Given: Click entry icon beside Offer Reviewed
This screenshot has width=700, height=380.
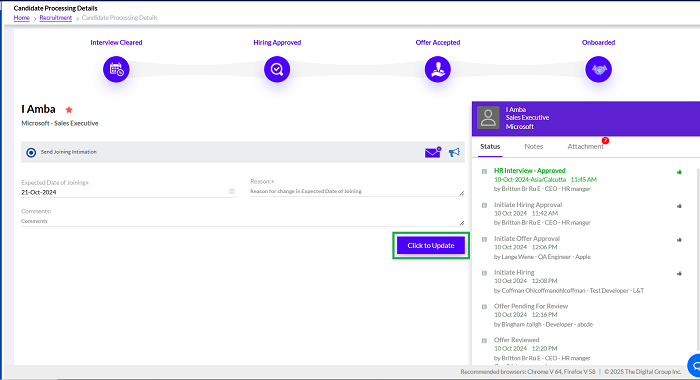Looking at the screenshot, I should pos(484,341).
